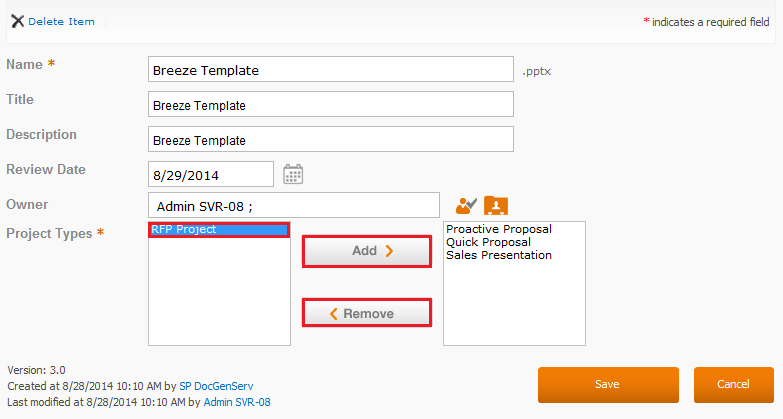
Task: Click into the Title input field
Action: click(331, 104)
